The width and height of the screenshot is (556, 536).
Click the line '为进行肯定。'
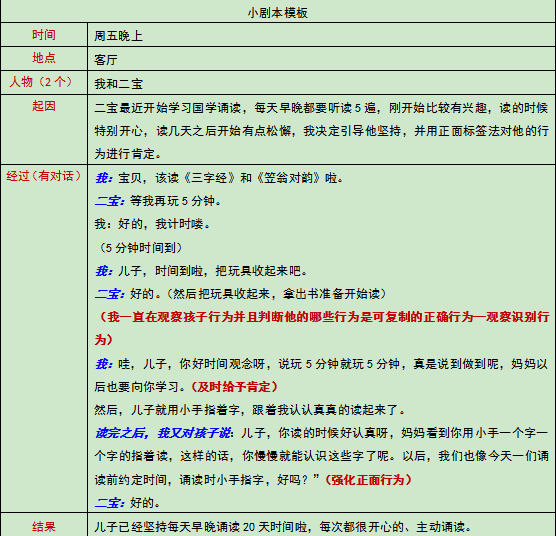tap(128, 154)
